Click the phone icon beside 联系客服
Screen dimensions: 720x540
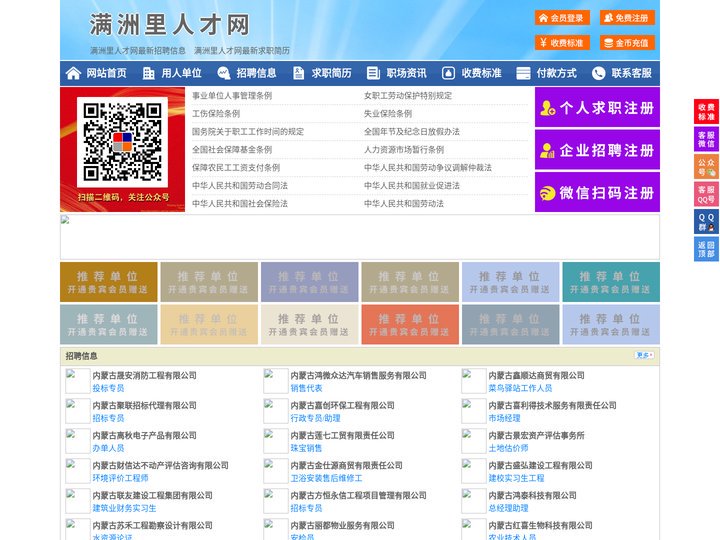point(598,73)
